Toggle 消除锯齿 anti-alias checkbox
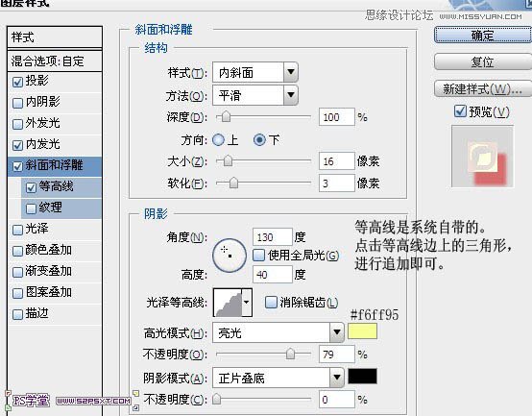This screenshot has width=532, height=416. pyautogui.click(x=271, y=302)
